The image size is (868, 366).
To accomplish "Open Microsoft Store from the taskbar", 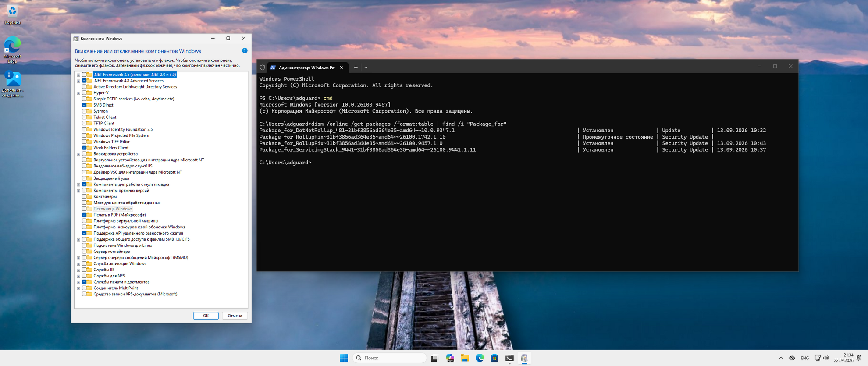I will click(x=494, y=358).
